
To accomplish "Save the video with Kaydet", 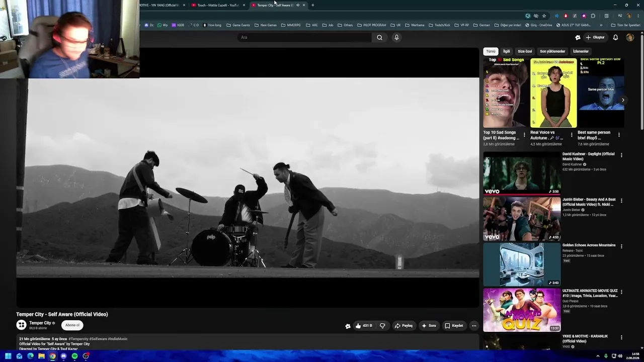I will click(x=454, y=326).
